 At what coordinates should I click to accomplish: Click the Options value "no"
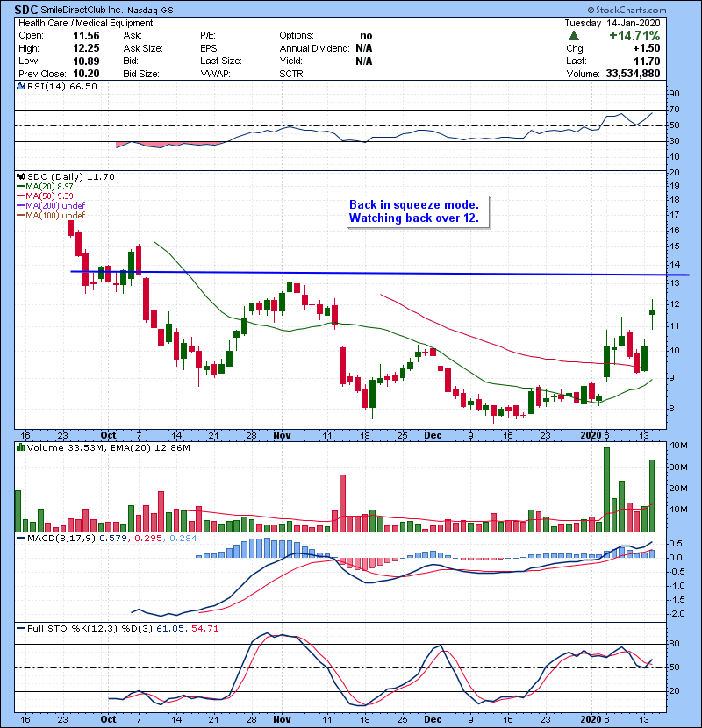(x=366, y=36)
